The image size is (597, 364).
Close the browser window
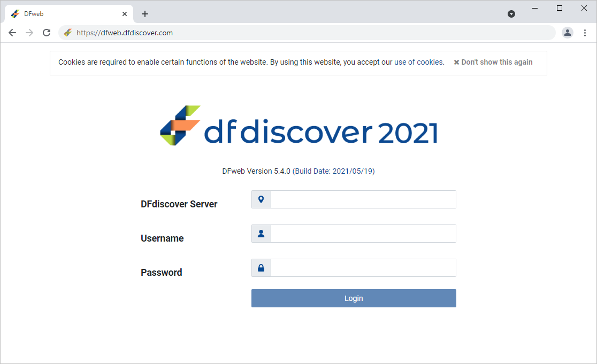584,8
